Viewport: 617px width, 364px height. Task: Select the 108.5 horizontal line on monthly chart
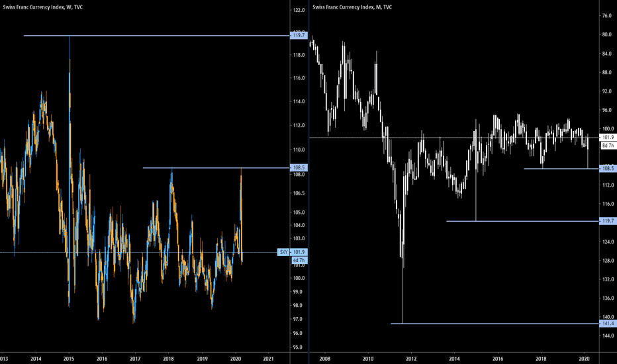(x=561, y=169)
